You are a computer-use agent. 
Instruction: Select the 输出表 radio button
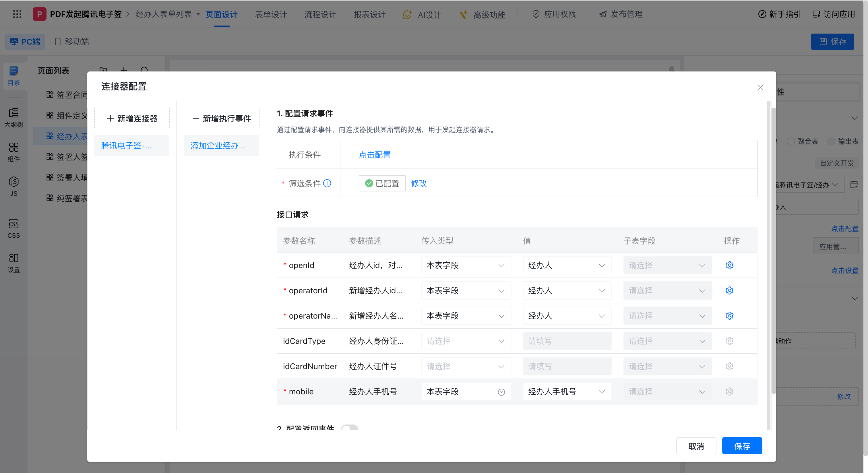[831, 141]
